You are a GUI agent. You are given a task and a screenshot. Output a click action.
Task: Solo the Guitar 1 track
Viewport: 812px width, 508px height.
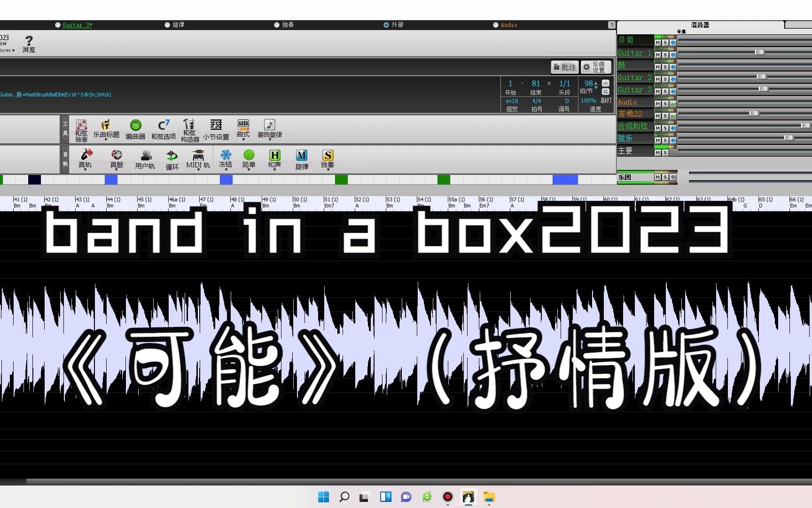point(665,55)
